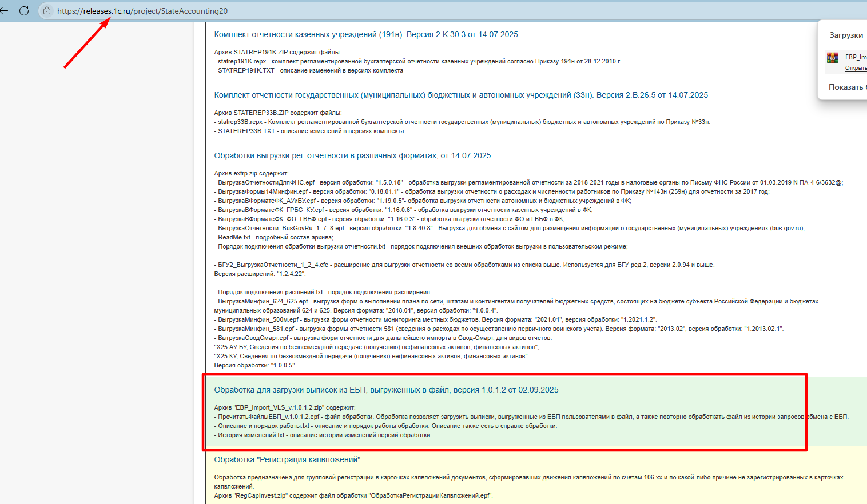The width and height of the screenshot is (867, 504).
Task: Select the EBP_Im downloaded file name
Action: point(856,57)
